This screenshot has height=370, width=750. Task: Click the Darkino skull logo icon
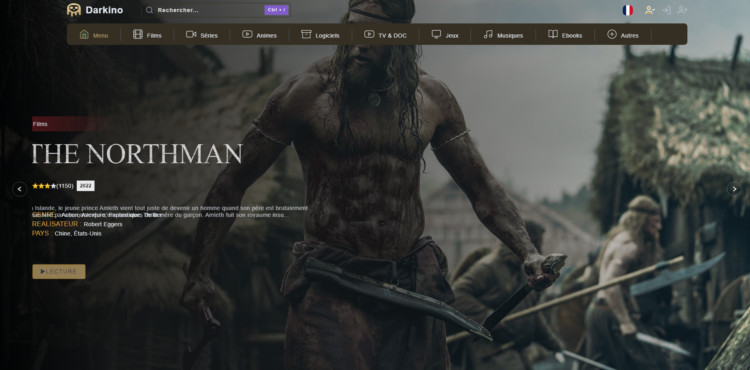coord(74,10)
